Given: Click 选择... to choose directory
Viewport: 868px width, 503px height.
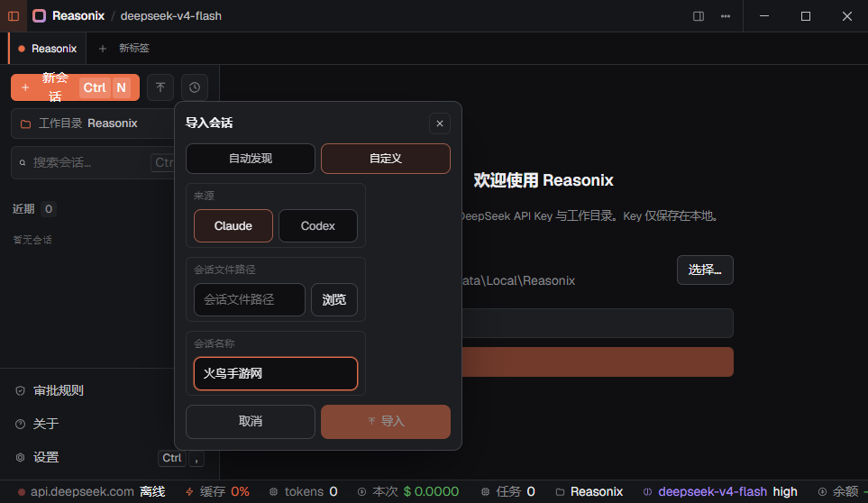Looking at the screenshot, I should [x=705, y=270].
